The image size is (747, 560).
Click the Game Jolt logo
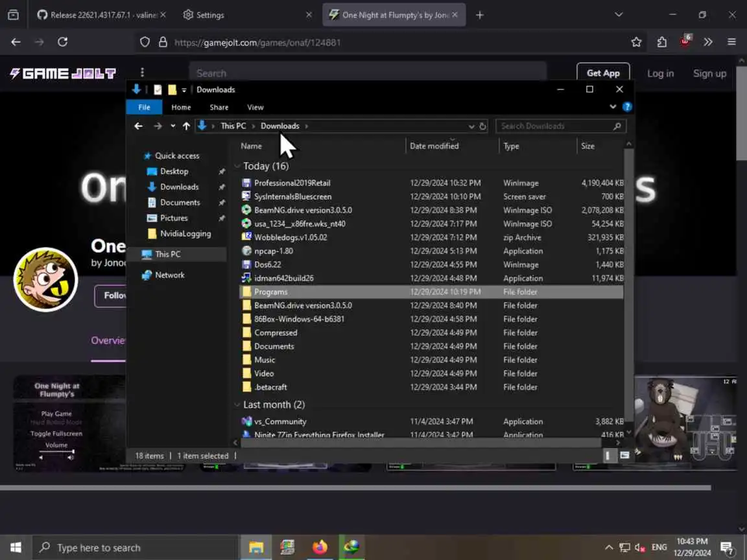pyautogui.click(x=63, y=73)
